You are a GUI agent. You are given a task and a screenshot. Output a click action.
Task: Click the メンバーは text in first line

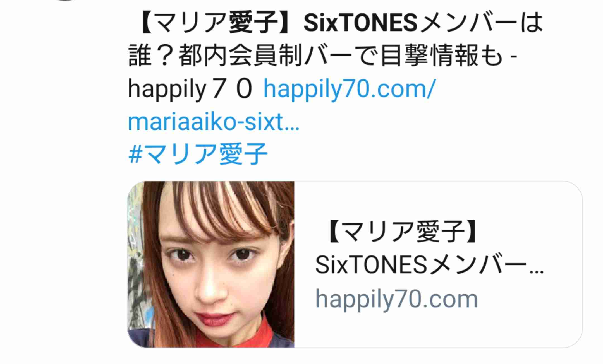click(x=481, y=23)
